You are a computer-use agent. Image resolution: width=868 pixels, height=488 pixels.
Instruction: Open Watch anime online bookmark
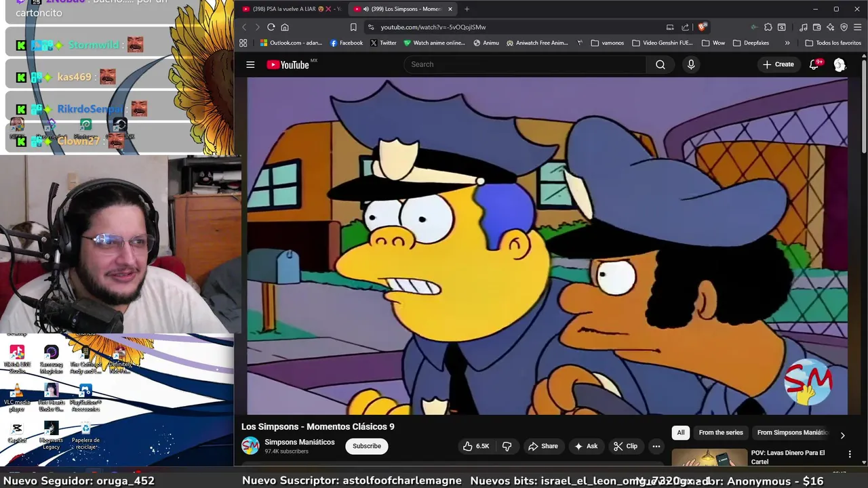pos(434,43)
